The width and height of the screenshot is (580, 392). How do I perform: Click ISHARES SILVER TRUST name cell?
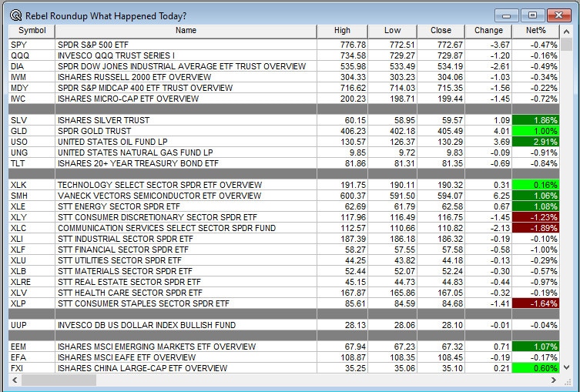pyautogui.click(x=186, y=120)
